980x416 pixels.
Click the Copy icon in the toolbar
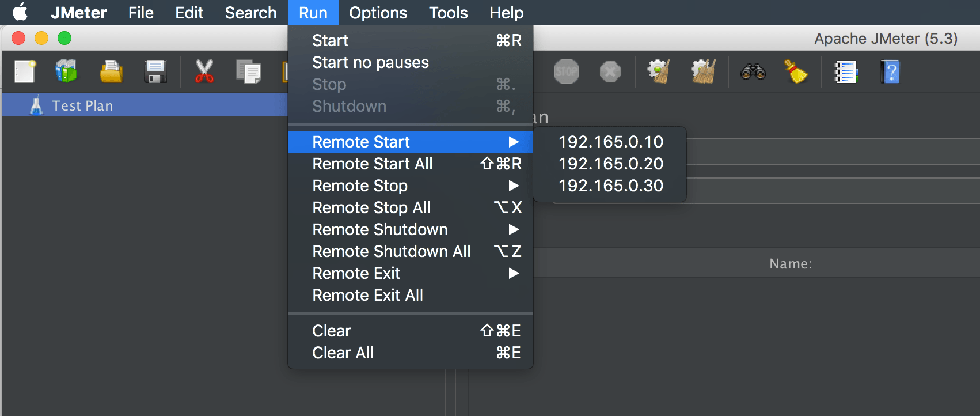pyautogui.click(x=249, y=72)
